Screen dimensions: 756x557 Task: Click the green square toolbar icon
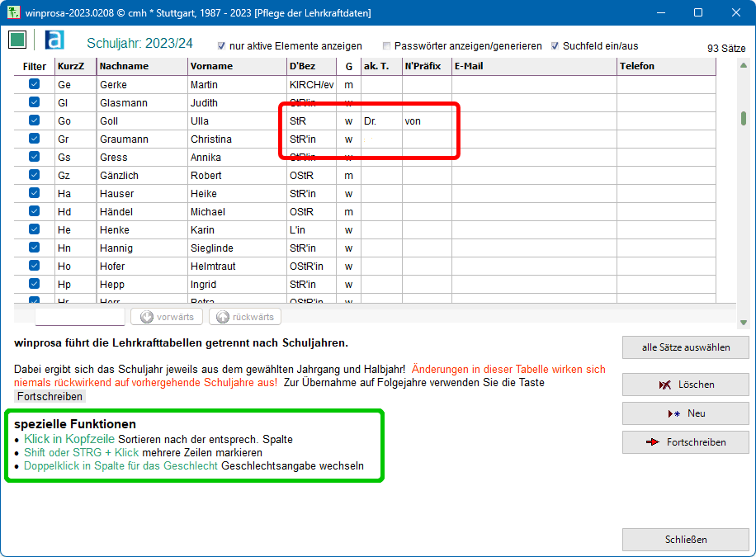[17, 40]
